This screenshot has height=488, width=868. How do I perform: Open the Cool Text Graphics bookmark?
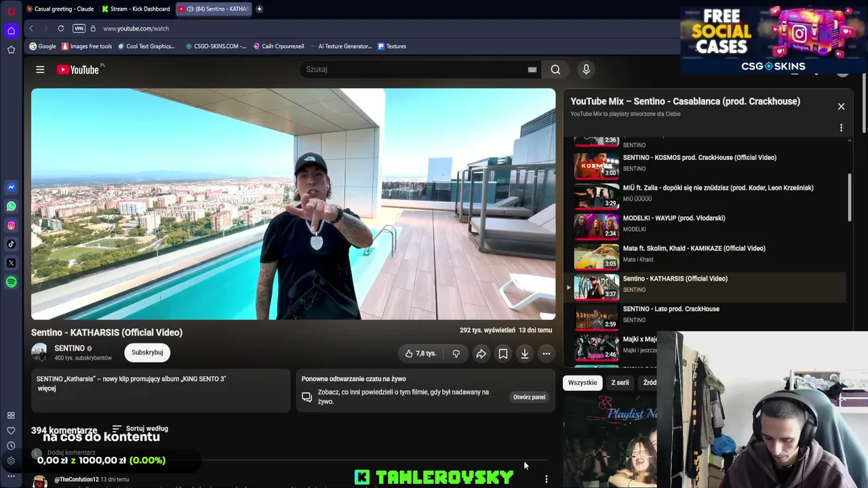[x=146, y=46]
